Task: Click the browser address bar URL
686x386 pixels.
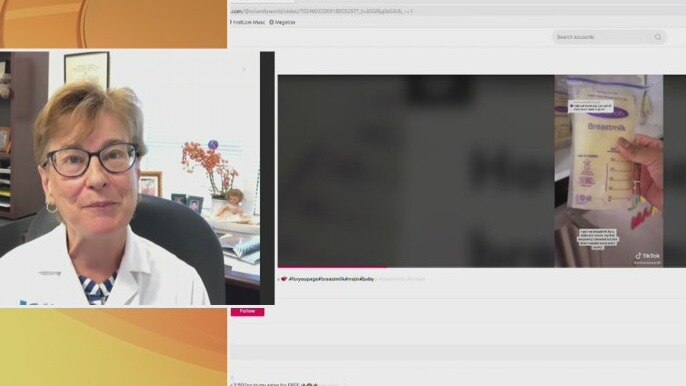Action: [322, 11]
